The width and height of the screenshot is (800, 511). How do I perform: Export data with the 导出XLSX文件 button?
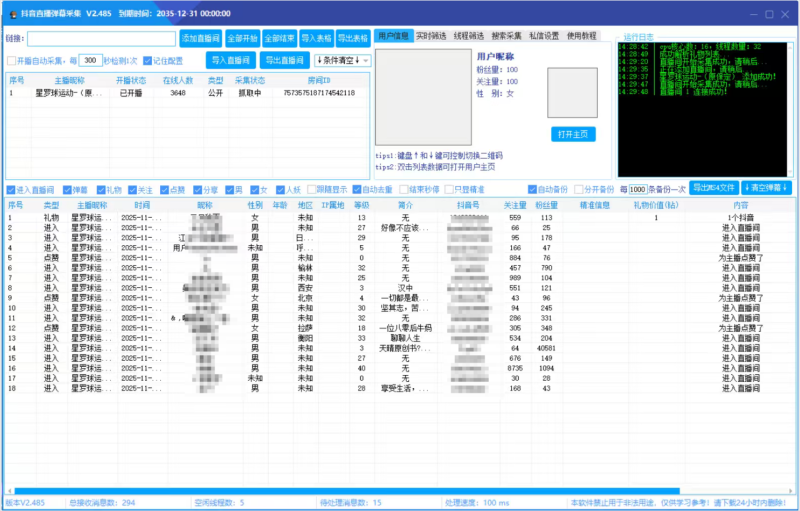(x=714, y=188)
